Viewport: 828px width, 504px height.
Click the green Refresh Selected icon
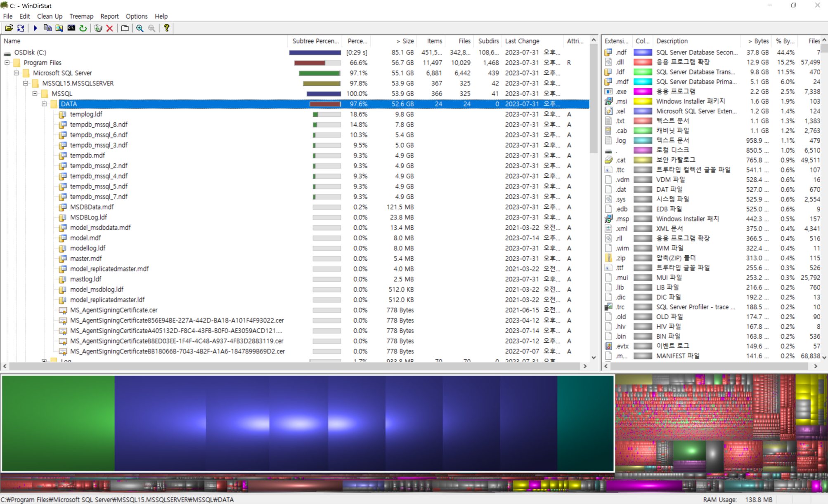[x=83, y=28]
